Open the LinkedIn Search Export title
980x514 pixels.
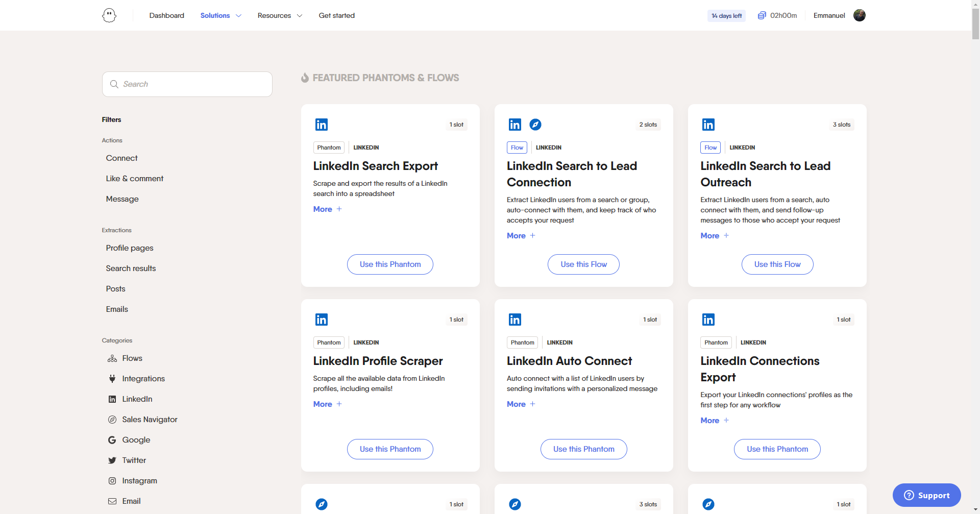(x=375, y=166)
